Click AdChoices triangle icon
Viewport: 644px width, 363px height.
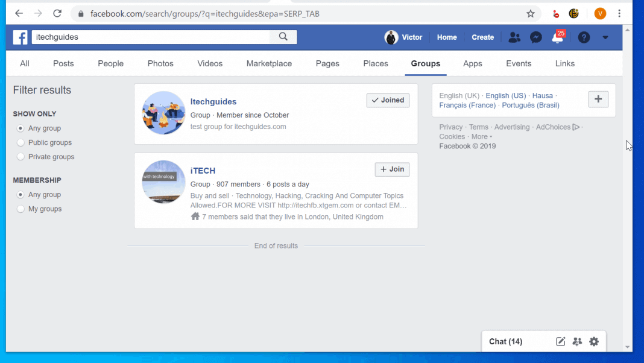576,127
